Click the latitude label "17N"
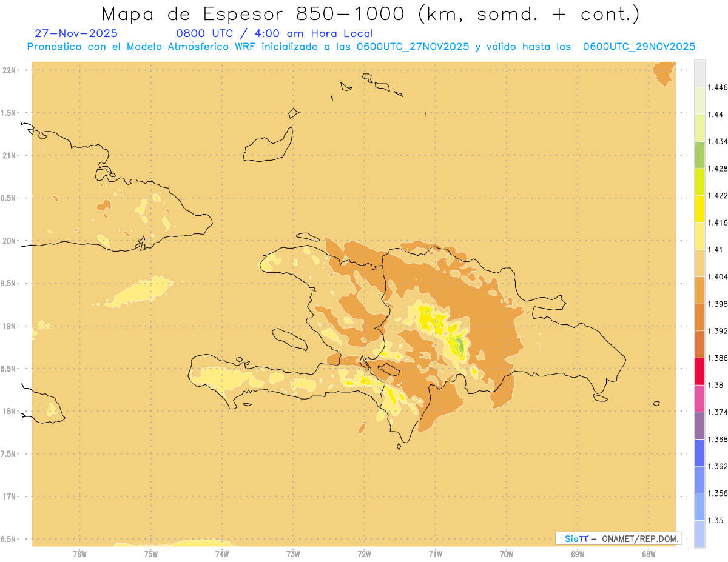 [9, 497]
